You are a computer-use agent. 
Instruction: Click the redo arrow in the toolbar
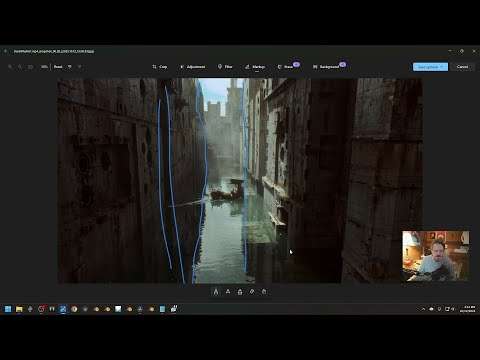(x=80, y=67)
